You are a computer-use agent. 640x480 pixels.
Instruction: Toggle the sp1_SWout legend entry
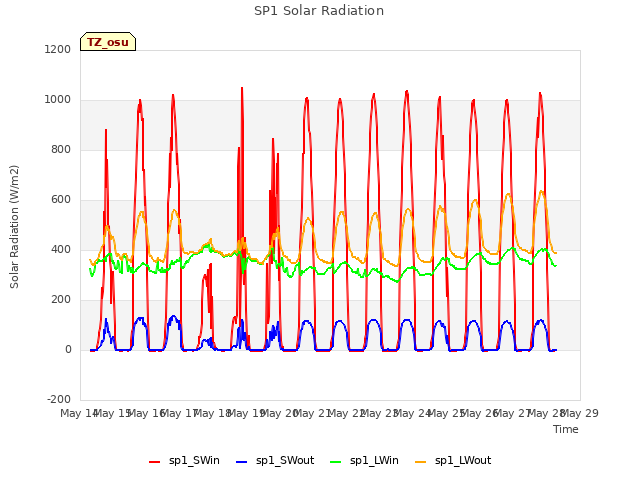275,461
